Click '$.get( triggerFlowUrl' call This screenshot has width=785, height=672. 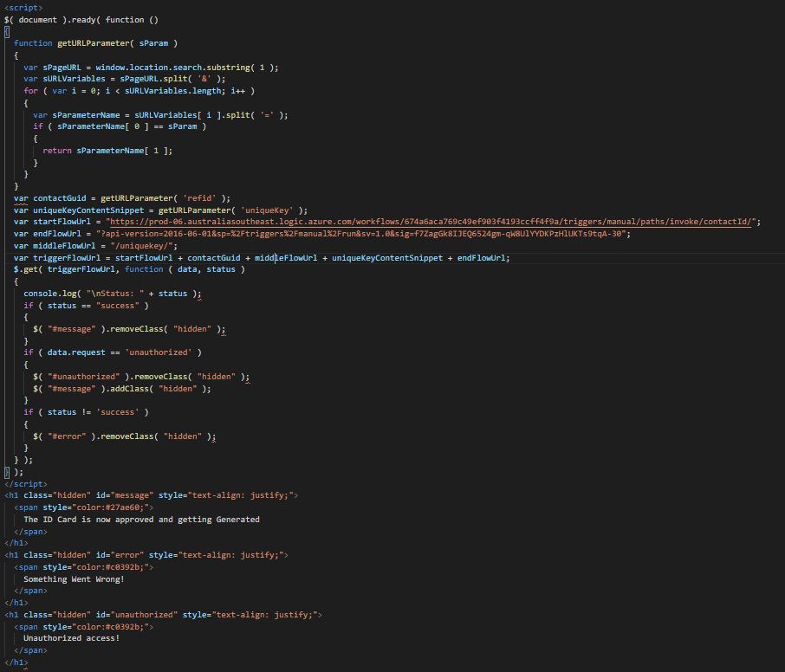click(65, 269)
